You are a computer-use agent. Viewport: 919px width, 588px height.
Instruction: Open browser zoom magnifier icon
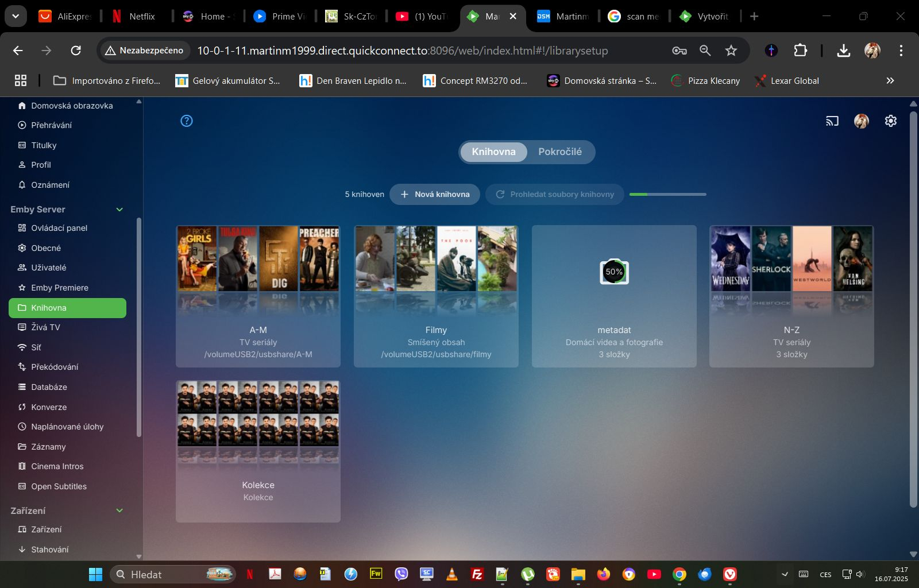(x=705, y=51)
